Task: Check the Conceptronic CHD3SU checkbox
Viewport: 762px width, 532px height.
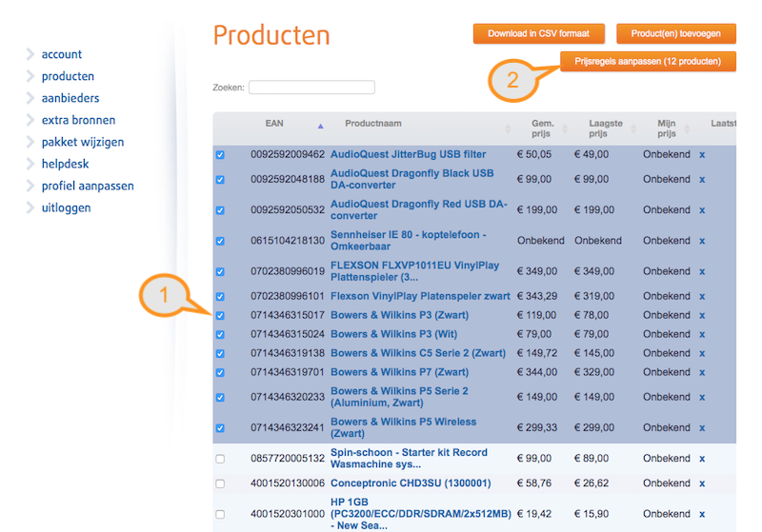Action: [220, 483]
